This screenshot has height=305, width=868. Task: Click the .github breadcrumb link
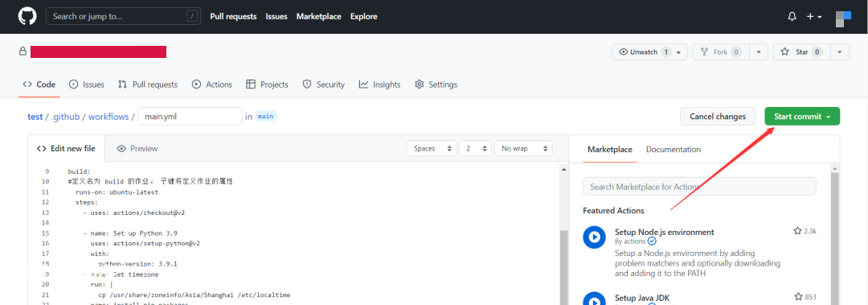click(65, 117)
